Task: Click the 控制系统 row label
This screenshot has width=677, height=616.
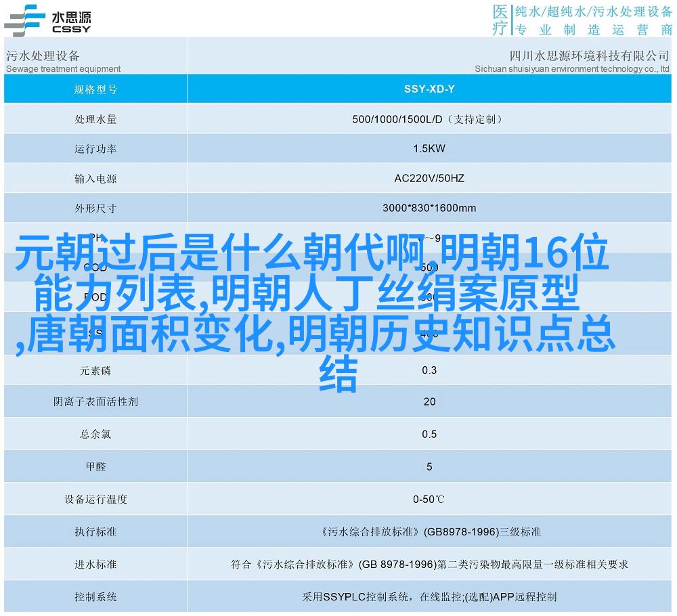Action: coord(95,597)
